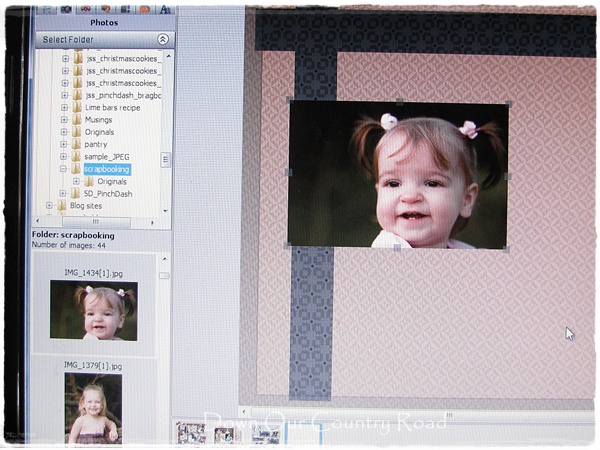Screen dimensions: 600x450
Task: Click the 'Folder: scrapbooking' label
Action: click(73, 235)
